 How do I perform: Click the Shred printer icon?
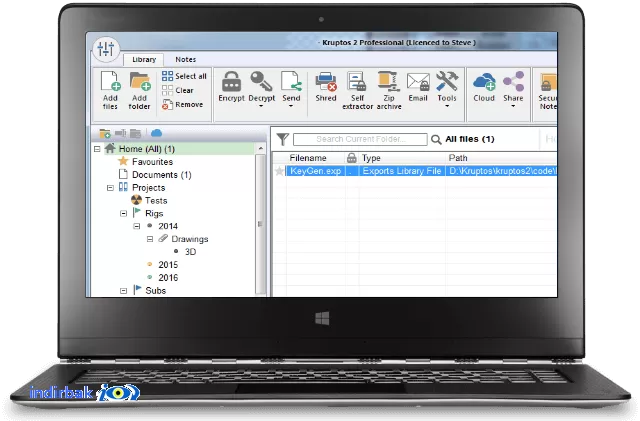pos(326,81)
